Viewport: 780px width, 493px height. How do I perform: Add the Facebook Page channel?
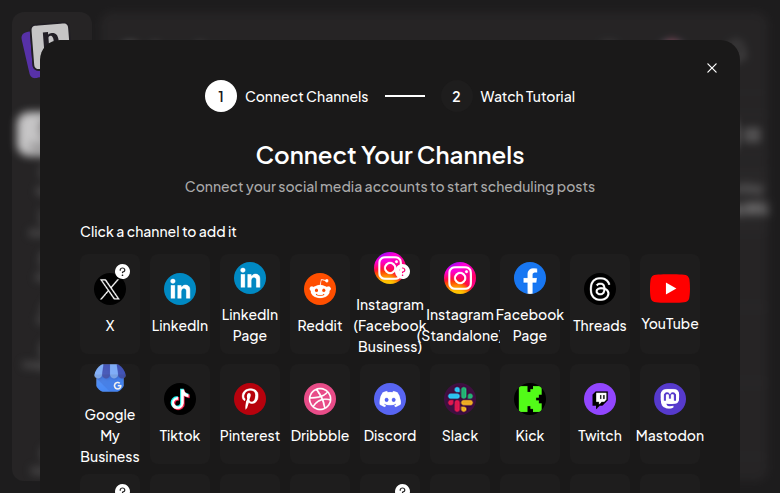pyautogui.click(x=530, y=304)
